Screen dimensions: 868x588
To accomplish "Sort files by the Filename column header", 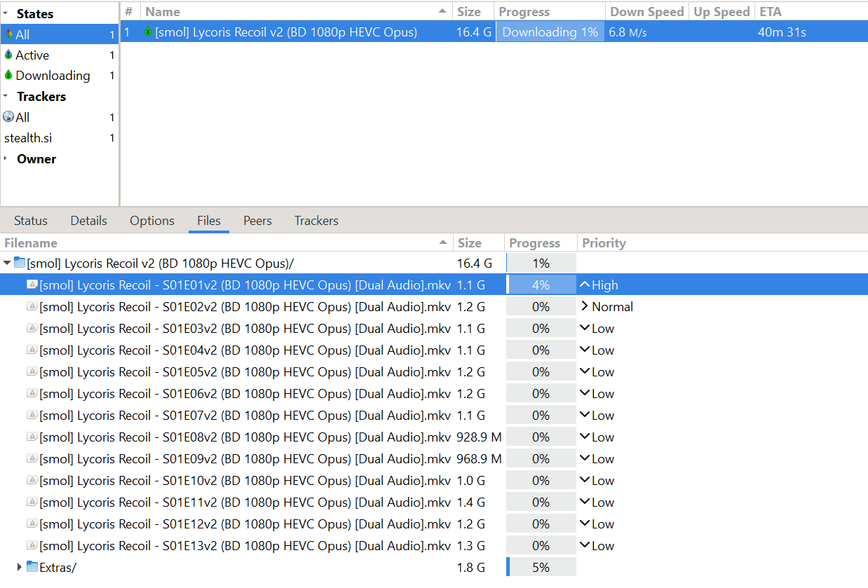I will pyautogui.click(x=226, y=243).
